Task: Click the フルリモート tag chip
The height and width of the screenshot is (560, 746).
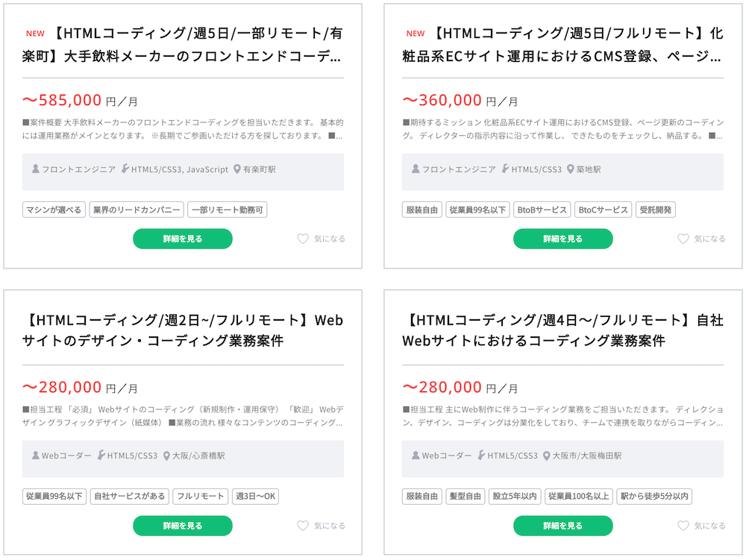Action: (x=201, y=497)
